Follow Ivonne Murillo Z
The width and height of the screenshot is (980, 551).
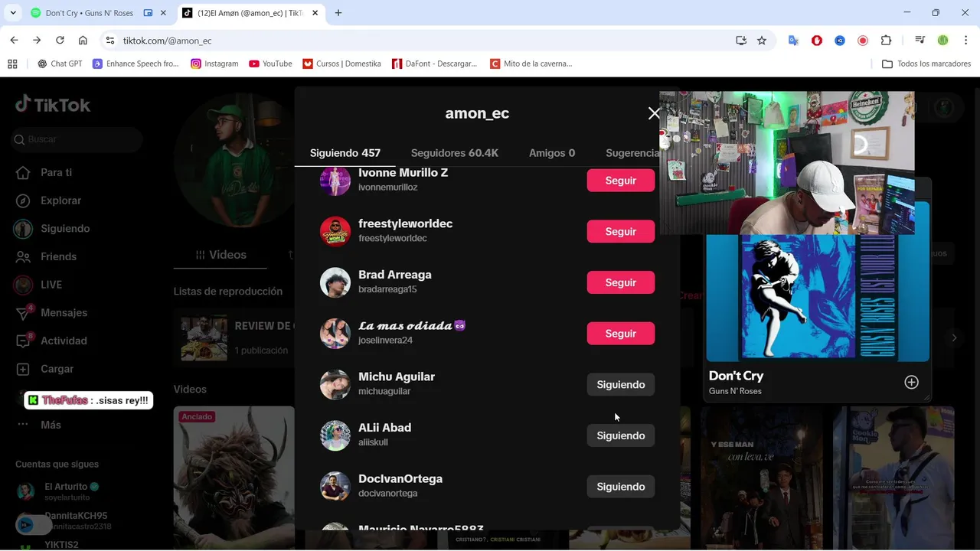621,181
